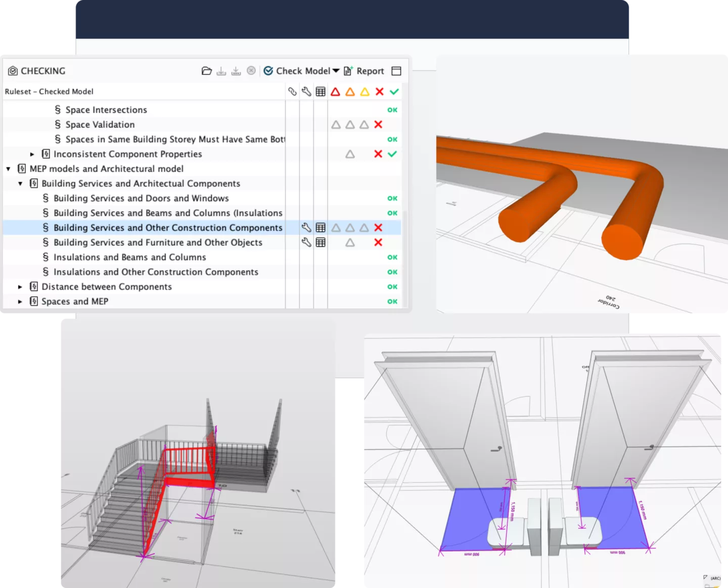Select Spaces in Same Building Storey rule
This screenshot has height=588, width=728.
tap(175, 139)
